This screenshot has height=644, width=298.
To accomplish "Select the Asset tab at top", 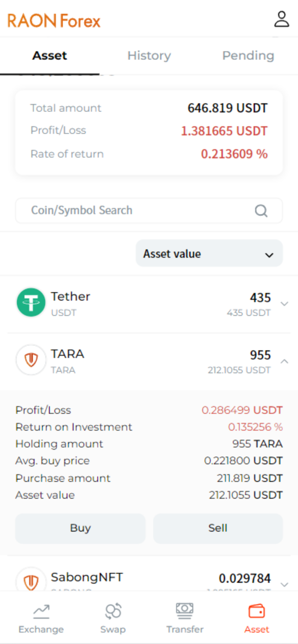I will click(x=49, y=56).
